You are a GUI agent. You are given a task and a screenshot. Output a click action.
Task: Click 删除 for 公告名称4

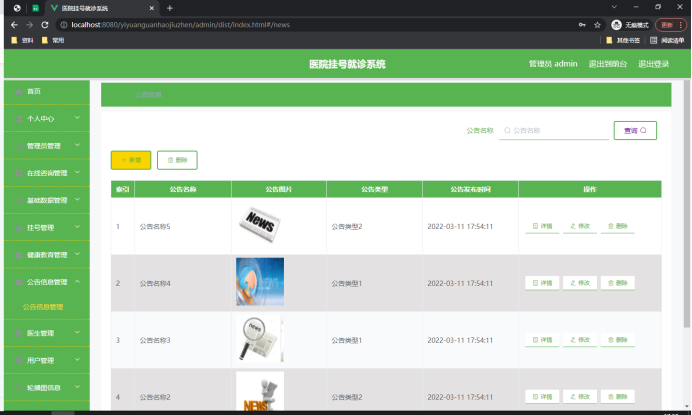click(x=618, y=283)
